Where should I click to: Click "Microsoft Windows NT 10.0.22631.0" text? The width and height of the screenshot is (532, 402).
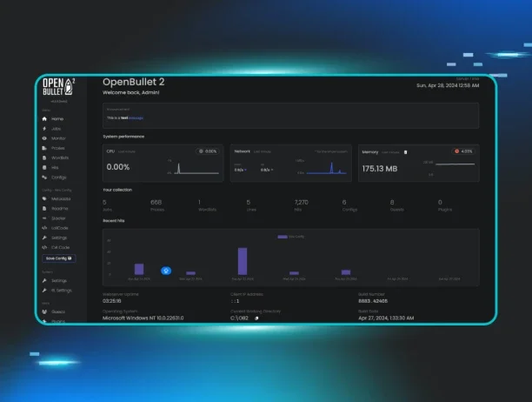coord(143,318)
